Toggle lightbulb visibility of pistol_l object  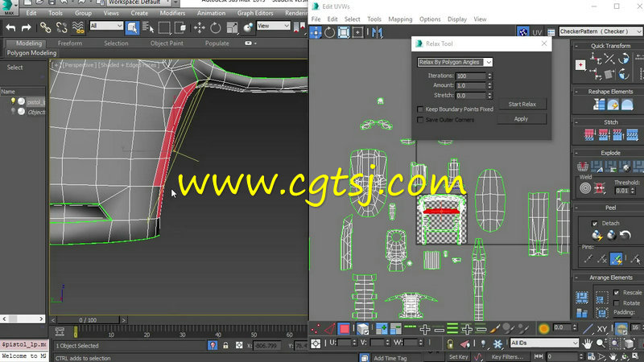point(13,101)
